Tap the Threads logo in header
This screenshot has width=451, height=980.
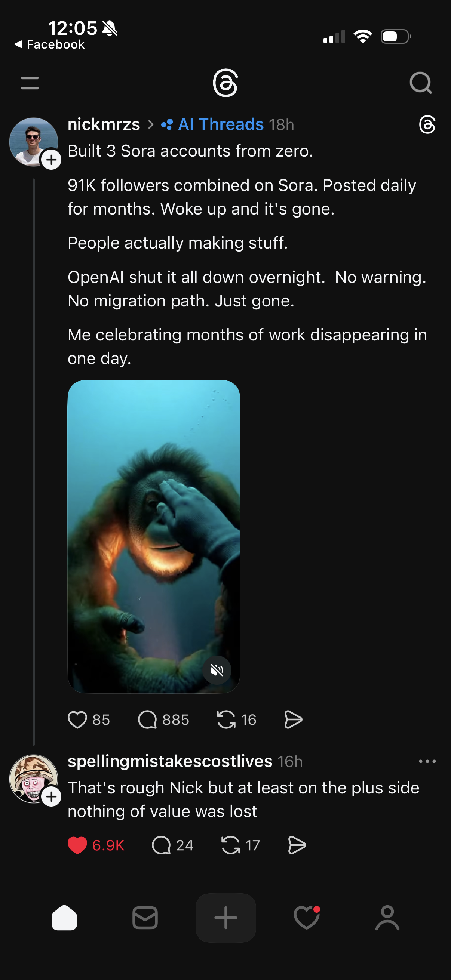(x=225, y=83)
